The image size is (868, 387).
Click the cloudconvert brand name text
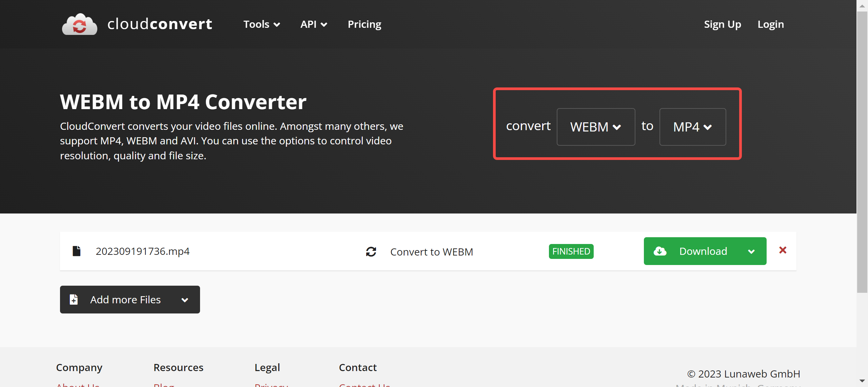point(160,24)
